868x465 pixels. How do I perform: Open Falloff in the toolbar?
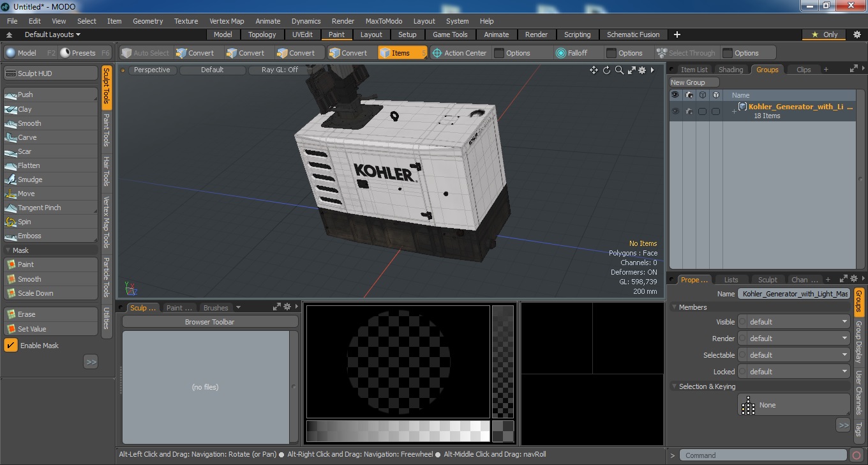point(571,53)
